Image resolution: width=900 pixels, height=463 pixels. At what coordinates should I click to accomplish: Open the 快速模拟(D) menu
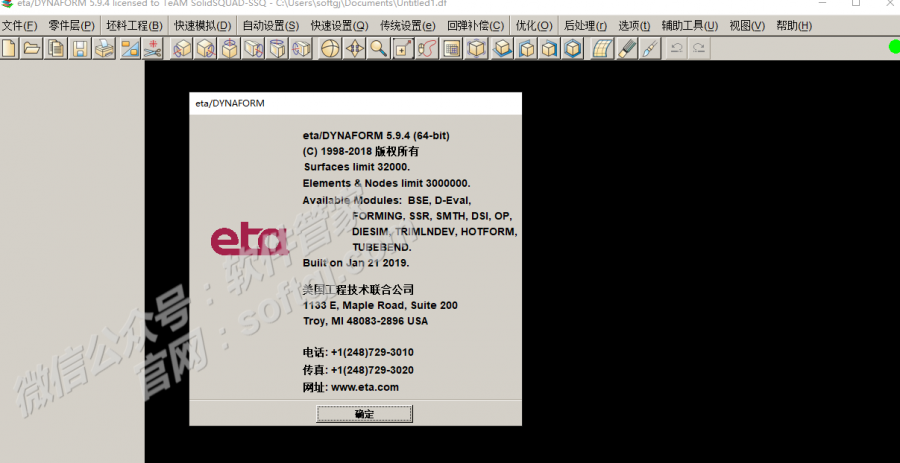203,26
